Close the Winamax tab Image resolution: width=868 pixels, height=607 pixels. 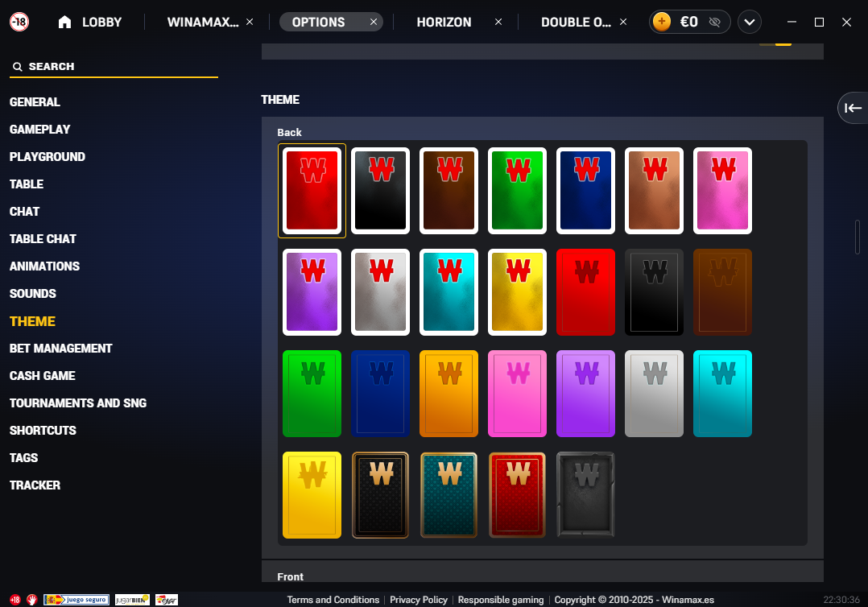tap(250, 22)
